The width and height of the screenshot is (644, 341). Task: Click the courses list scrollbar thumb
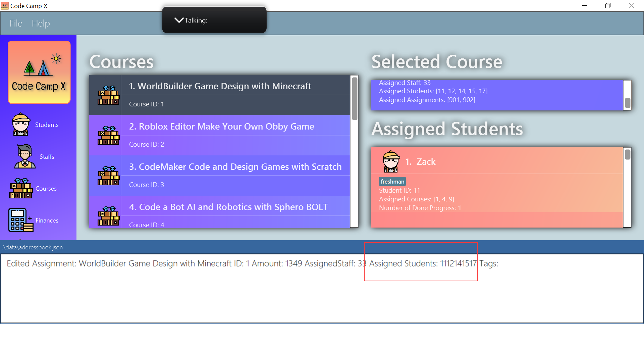pyautogui.click(x=354, y=98)
